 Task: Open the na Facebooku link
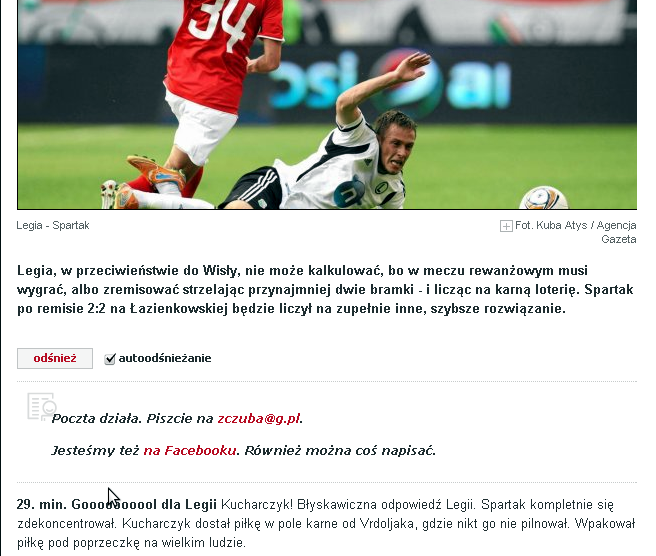point(190,451)
